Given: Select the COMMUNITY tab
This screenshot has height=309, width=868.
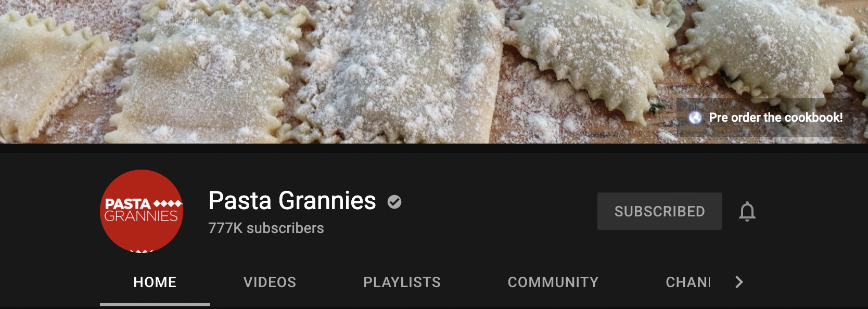Looking at the screenshot, I should tap(553, 282).
